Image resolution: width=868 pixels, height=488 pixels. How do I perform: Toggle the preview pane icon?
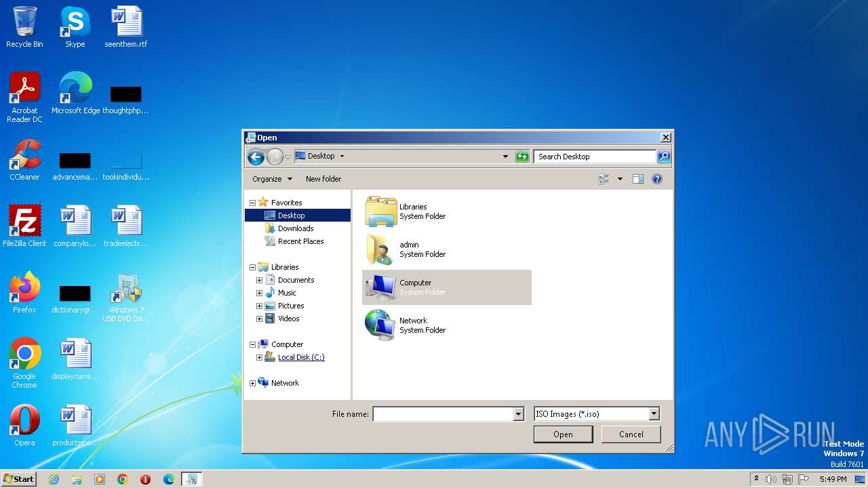(638, 179)
